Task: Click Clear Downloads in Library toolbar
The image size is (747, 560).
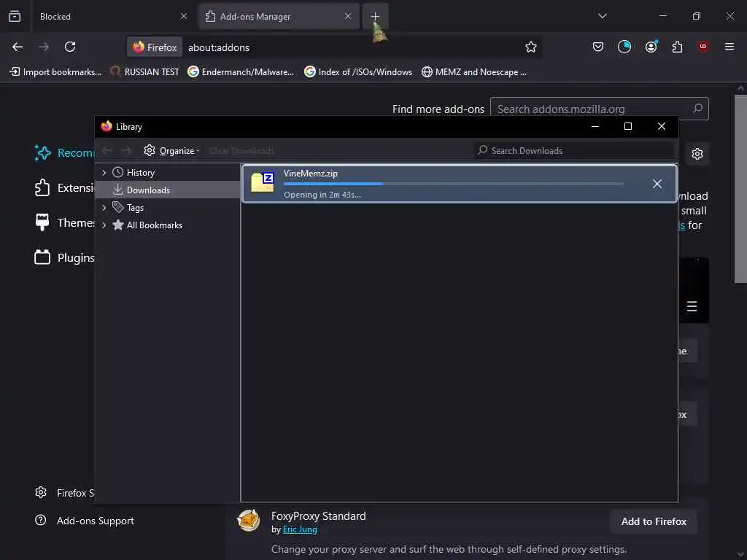Action: (241, 150)
